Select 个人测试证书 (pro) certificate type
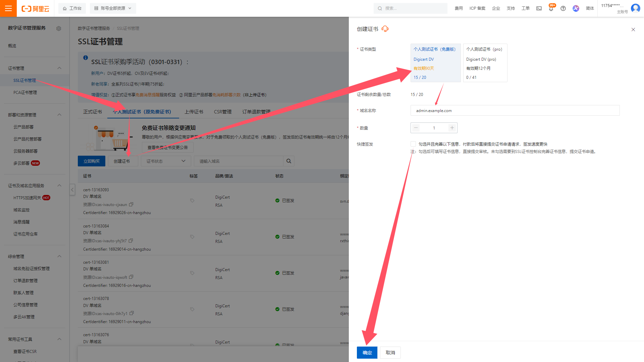This screenshot has height=362, width=644. pos(485,63)
